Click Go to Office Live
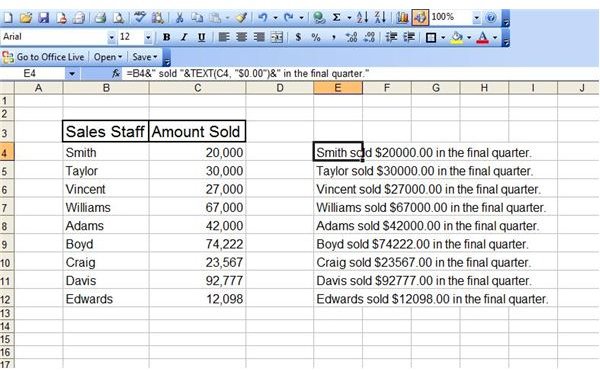 coord(43,57)
